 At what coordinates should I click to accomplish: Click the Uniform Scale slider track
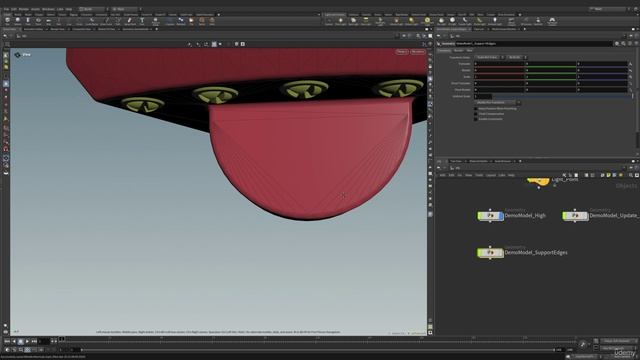(x=561, y=96)
